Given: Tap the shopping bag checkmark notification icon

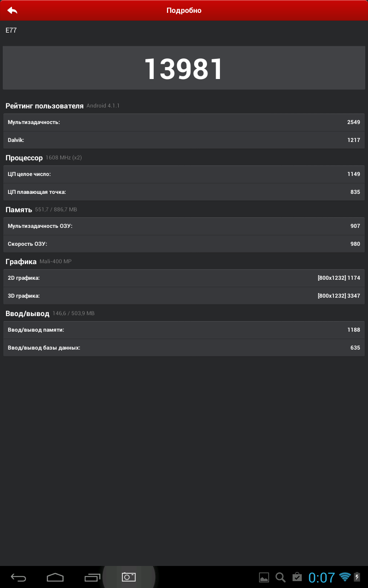Looking at the screenshot, I should coord(297,577).
